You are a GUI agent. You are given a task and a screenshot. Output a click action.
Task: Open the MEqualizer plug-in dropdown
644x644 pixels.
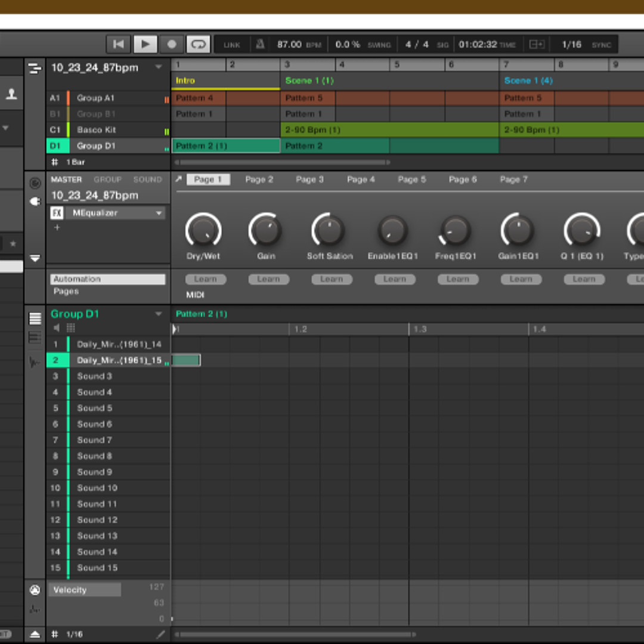(159, 213)
